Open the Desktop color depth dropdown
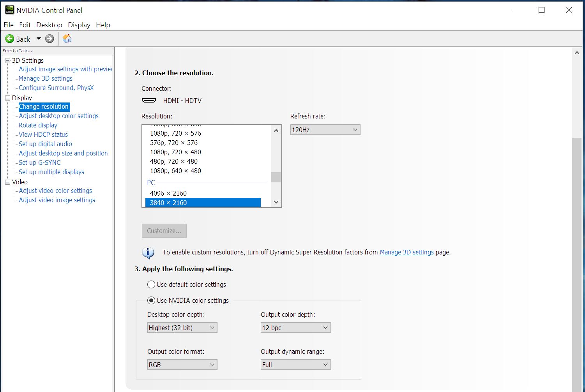 point(182,328)
